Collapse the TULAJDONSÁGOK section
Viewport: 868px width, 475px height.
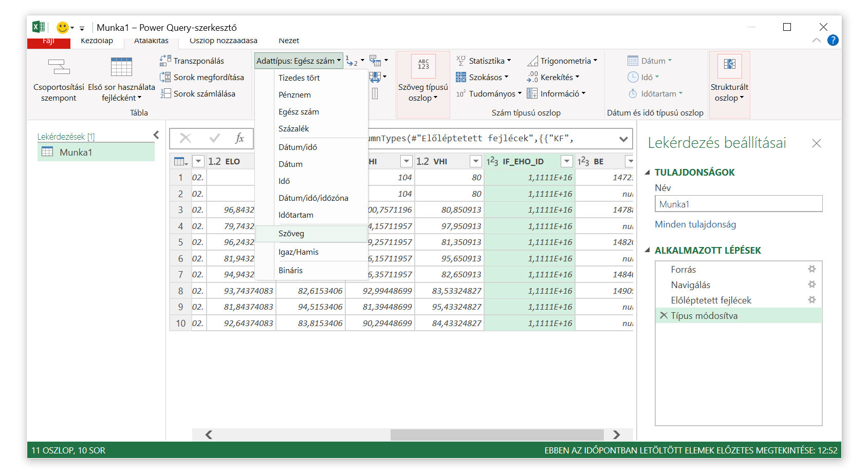tap(648, 173)
